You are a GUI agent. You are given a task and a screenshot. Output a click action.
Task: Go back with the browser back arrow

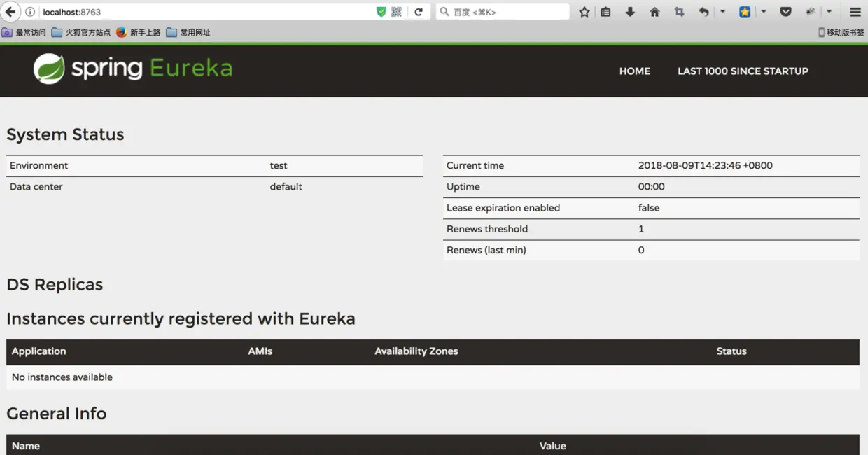point(10,12)
